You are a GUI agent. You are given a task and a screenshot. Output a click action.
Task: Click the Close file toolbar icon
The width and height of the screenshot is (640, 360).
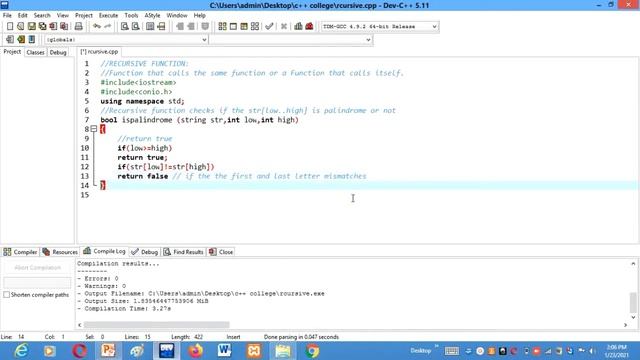[x=53, y=26]
